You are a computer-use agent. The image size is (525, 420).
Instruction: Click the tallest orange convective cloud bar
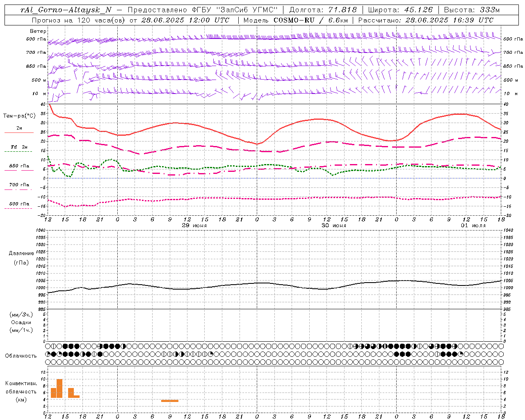(x=59, y=388)
